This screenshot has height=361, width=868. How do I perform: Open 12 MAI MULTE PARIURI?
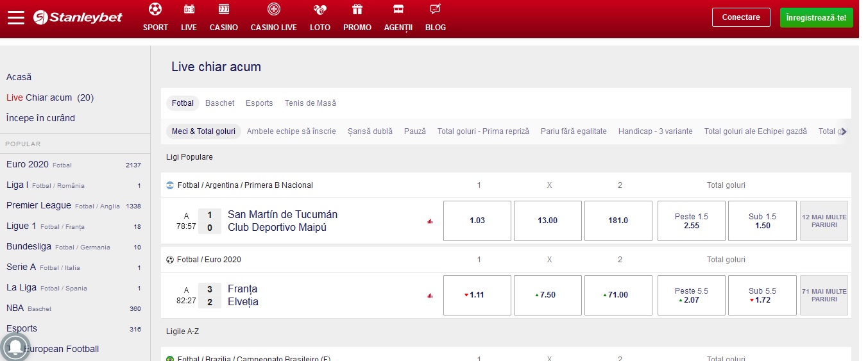pyautogui.click(x=824, y=221)
